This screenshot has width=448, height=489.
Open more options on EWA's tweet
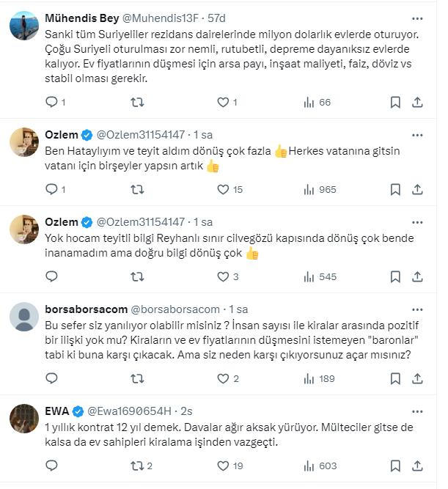[x=417, y=410]
